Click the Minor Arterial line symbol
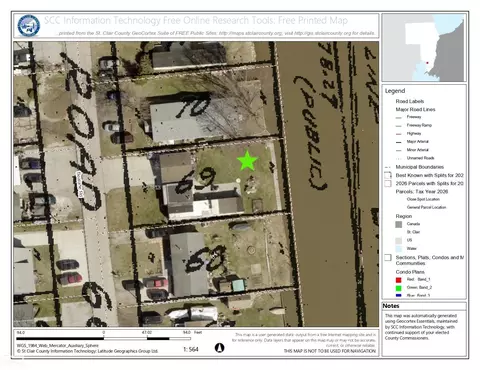 (398, 150)
